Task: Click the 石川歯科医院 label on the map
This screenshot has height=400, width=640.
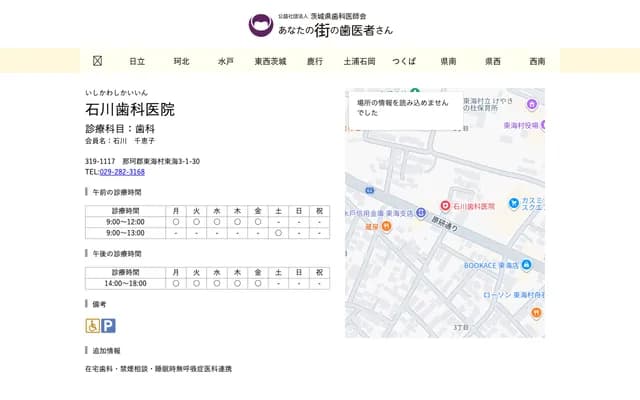Action: pos(474,207)
